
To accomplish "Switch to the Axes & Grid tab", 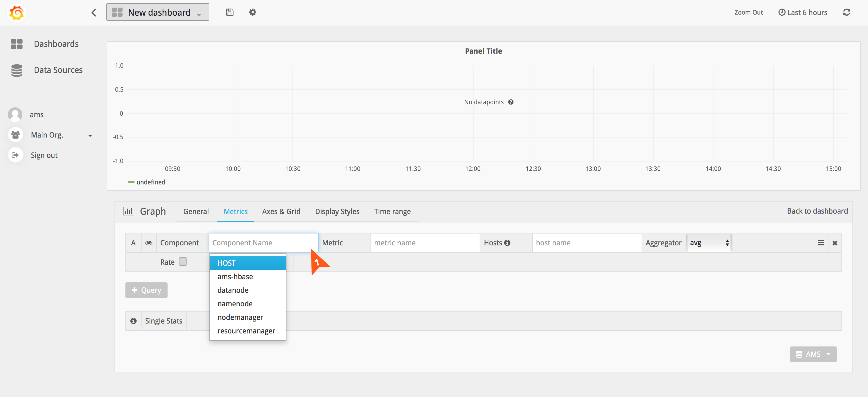I will [281, 212].
